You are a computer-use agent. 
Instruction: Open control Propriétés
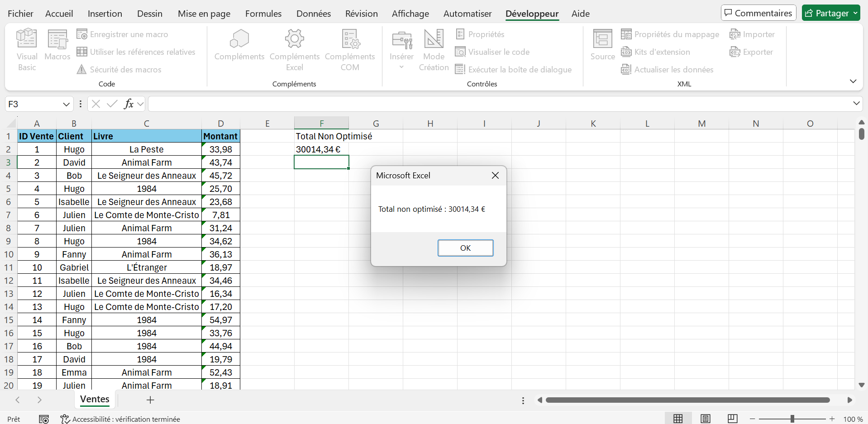coord(480,34)
